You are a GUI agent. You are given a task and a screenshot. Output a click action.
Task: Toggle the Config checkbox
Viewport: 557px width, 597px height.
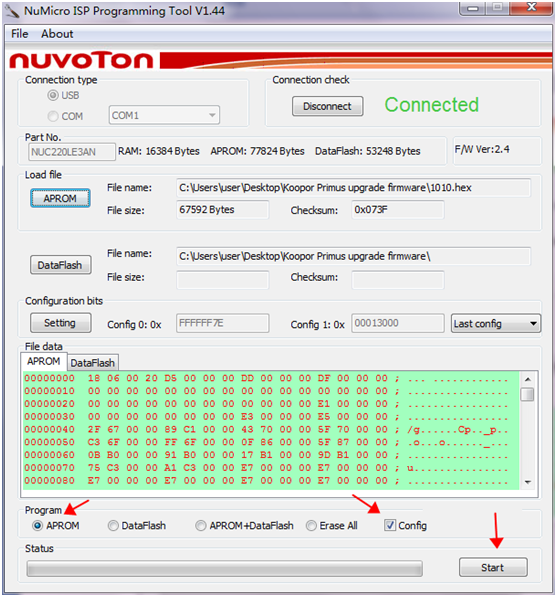[389, 525]
